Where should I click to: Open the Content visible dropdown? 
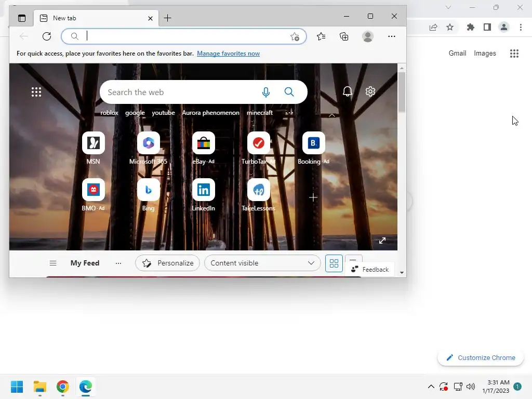(262, 263)
